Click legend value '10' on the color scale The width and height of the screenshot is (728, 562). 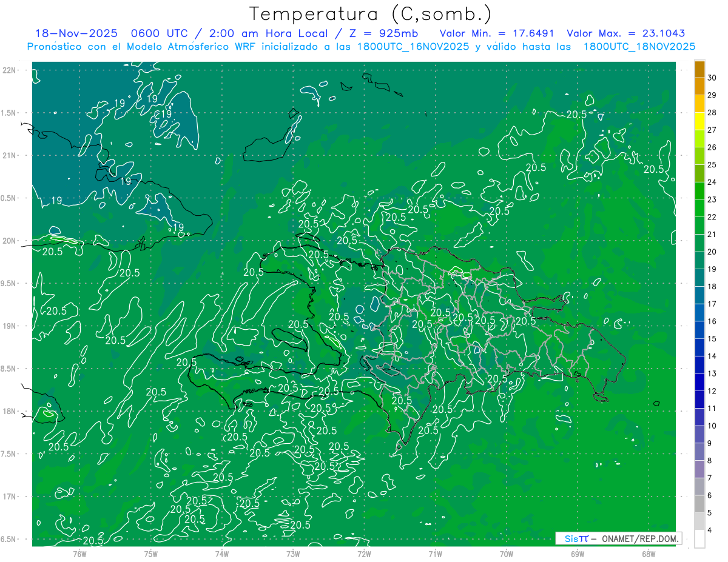click(x=712, y=426)
